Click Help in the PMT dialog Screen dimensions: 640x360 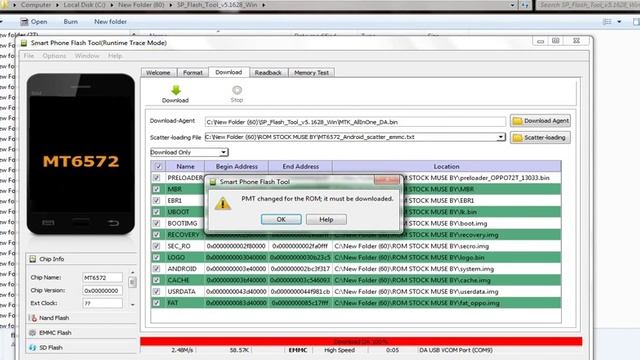pyautogui.click(x=326, y=220)
